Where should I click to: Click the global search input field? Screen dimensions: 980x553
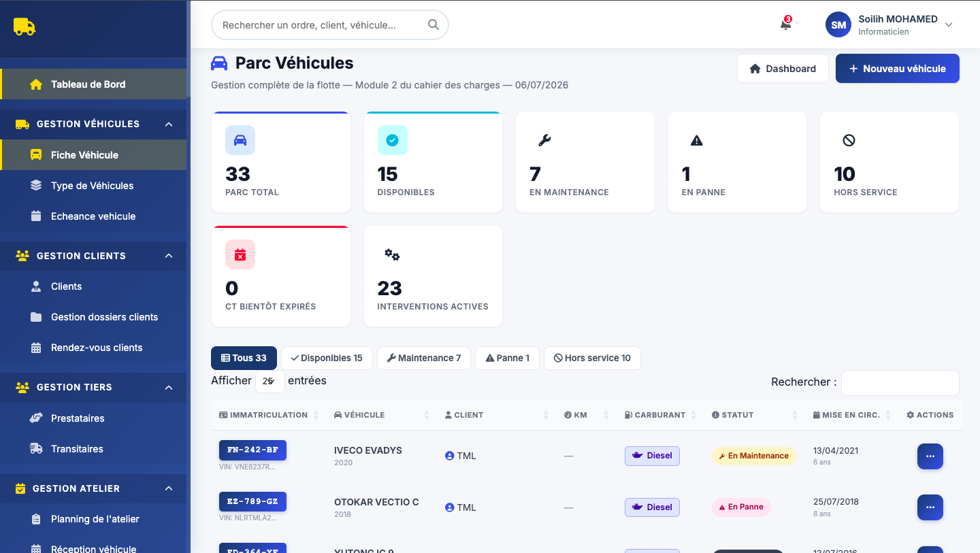coord(330,25)
